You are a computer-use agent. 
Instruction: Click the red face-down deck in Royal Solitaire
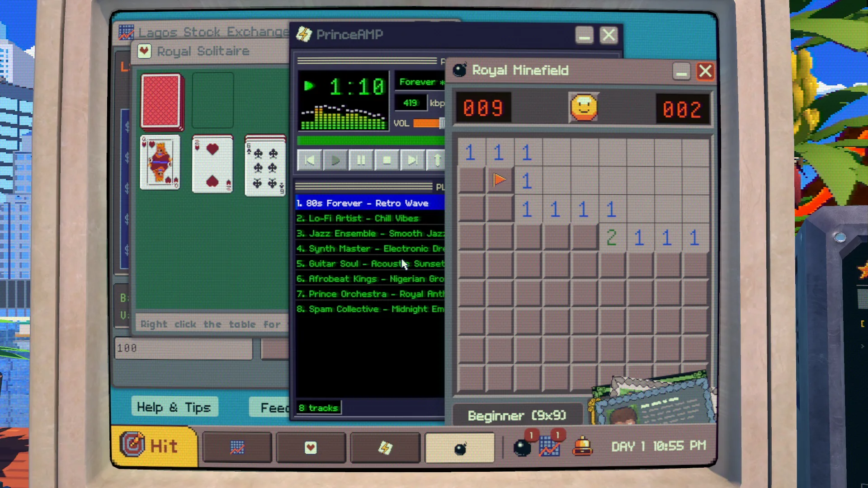162,101
